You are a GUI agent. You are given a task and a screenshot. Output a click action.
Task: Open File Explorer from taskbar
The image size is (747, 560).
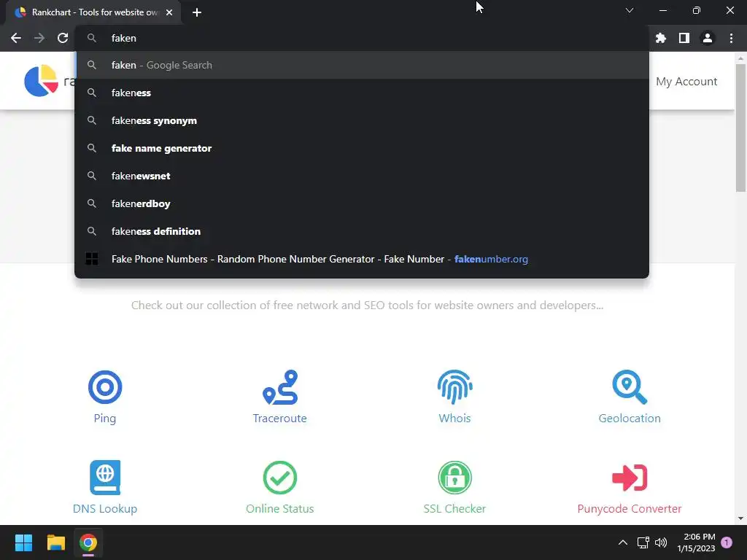tap(55, 542)
